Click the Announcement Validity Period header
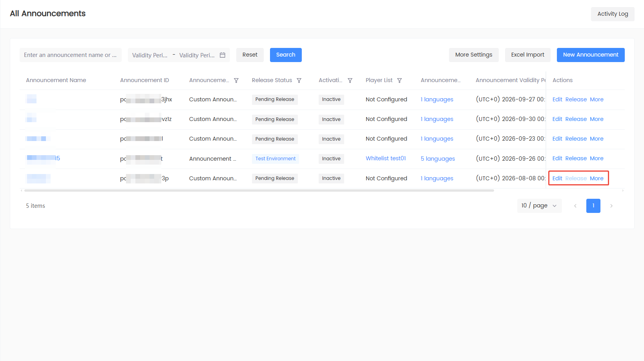Screen dimensions: 644x361 (x=511, y=80)
